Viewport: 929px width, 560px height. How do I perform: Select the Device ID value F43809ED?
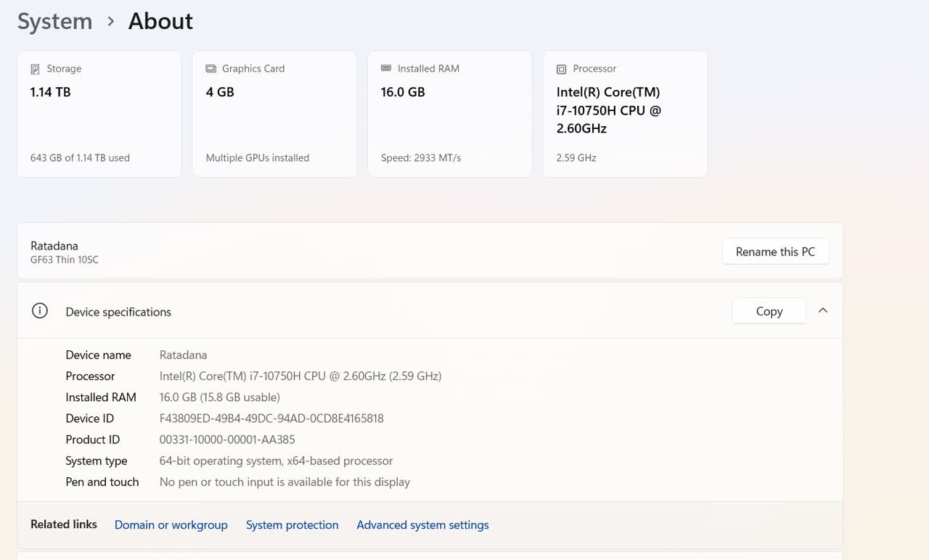click(271, 419)
